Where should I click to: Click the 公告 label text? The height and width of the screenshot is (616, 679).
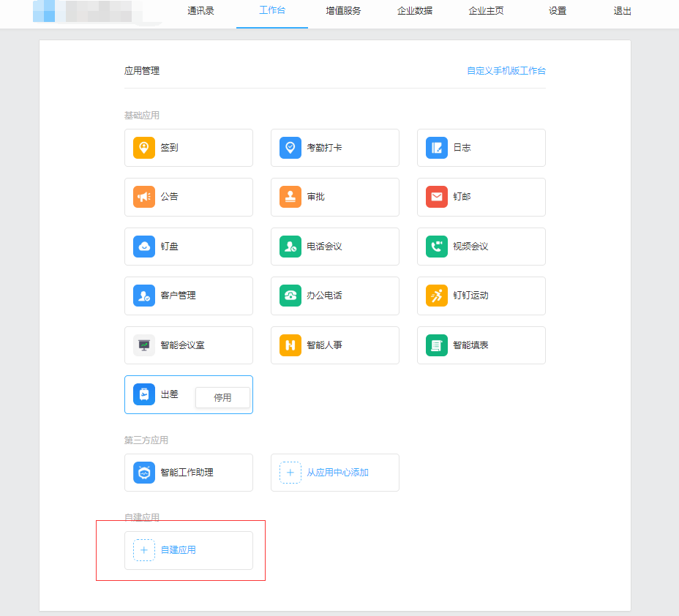[169, 197]
